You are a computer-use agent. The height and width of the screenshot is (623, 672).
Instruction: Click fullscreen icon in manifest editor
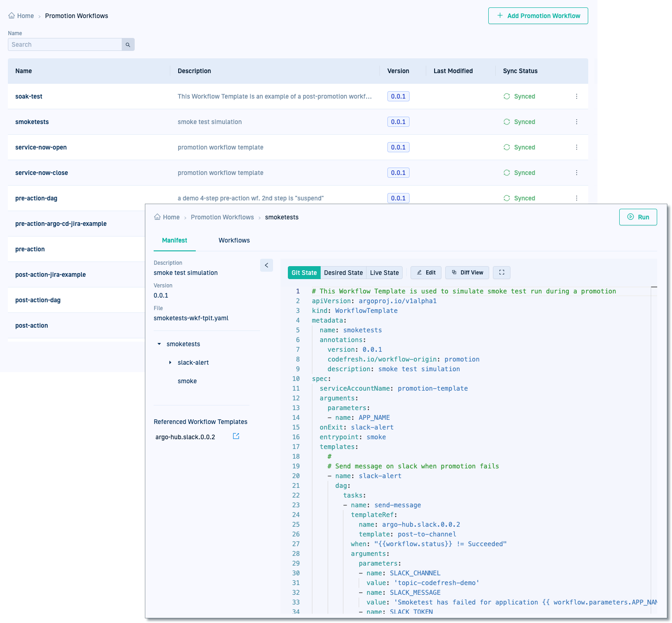[x=501, y=273]
